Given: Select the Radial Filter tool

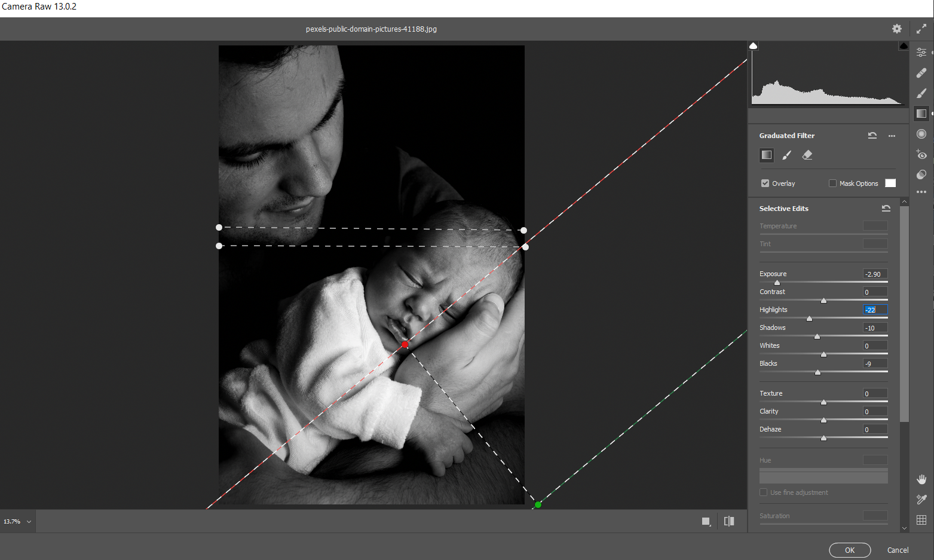Looking at the screenshot, I should (x=921, y=134).
